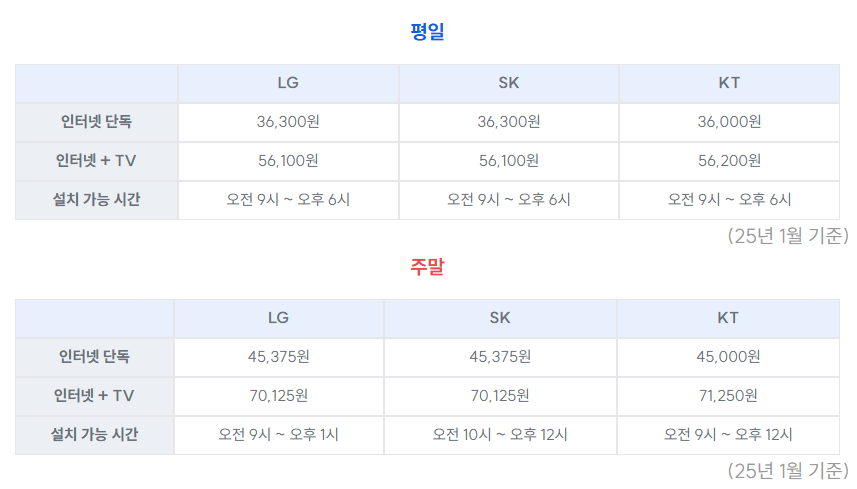This screenshot has height=489, width=857.
Task: Click KT weekday price 56,200원
Action: click(729, 161)
